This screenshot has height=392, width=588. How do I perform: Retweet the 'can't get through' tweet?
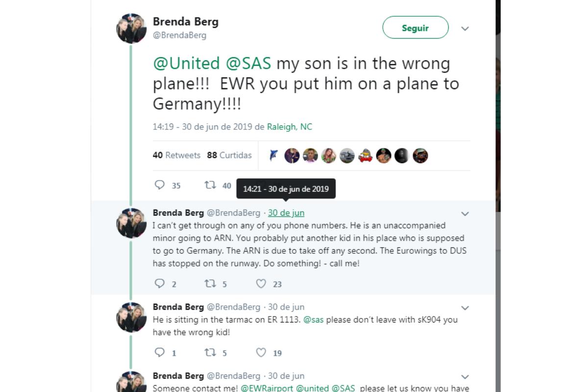click(211, 284)
